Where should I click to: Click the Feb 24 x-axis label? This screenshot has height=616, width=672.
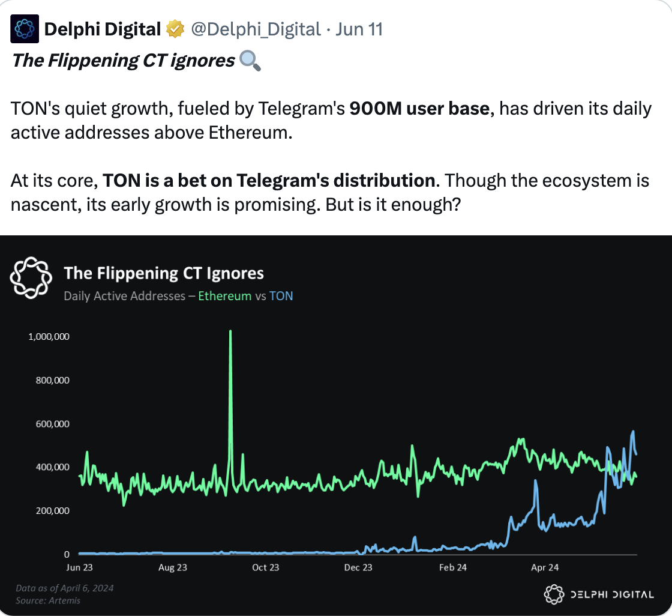point(452,567)
